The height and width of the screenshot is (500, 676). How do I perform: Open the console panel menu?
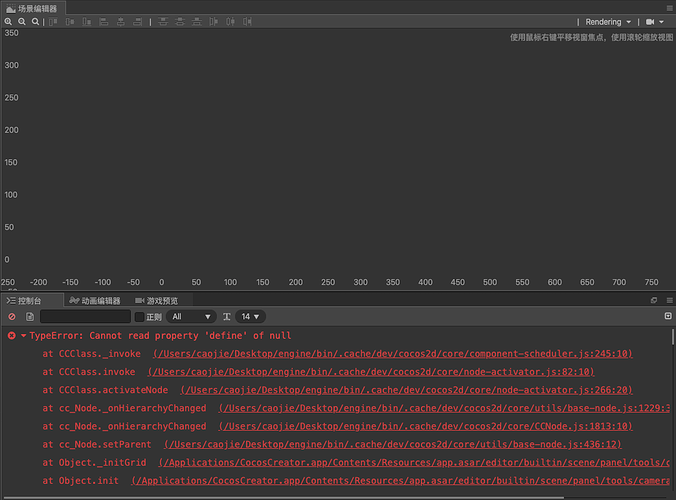tap(670, 300)
